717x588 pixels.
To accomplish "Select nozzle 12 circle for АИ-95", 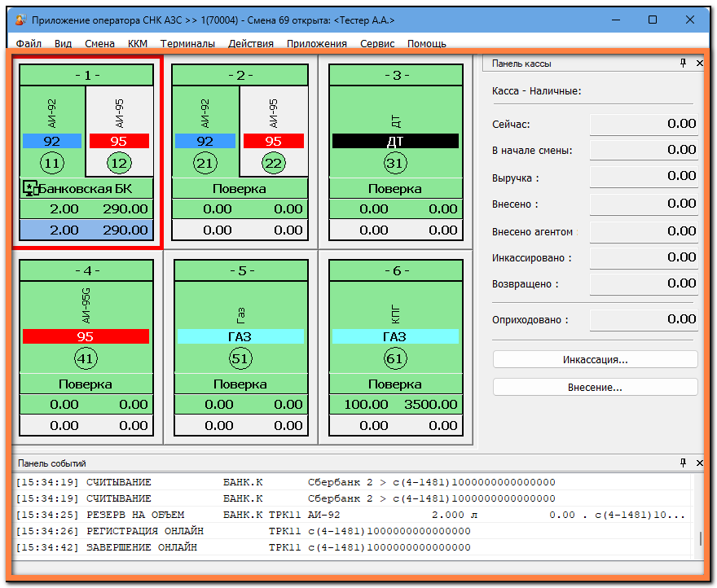I will click(119, 163).
